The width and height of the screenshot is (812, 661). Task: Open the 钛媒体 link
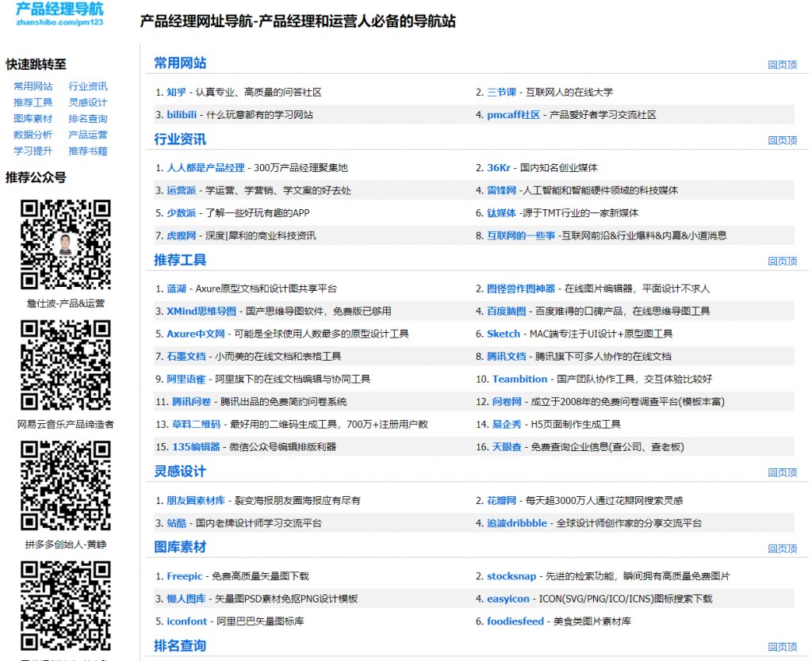pyautogui.click(x=501, y=212)
